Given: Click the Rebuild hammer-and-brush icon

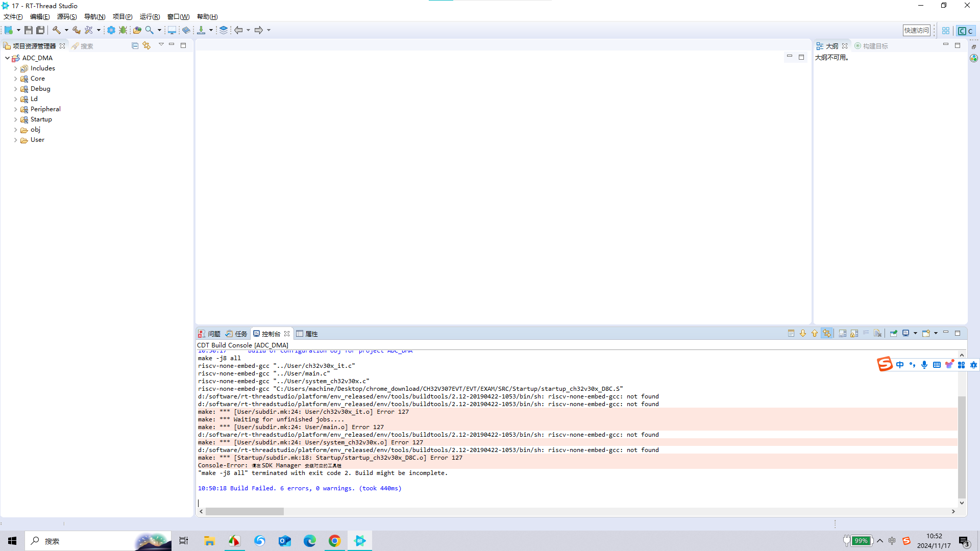Looking at the screenshot, I should pyautogui.click(x=76, y=30).
